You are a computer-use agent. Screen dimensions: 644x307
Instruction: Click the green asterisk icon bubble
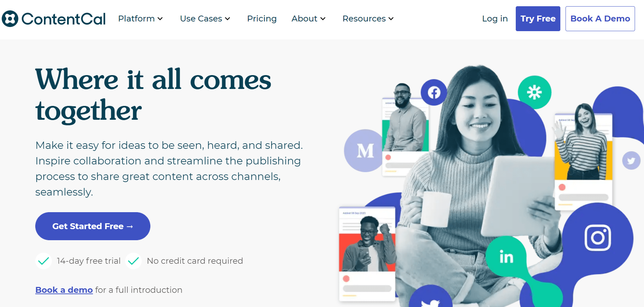534,92
